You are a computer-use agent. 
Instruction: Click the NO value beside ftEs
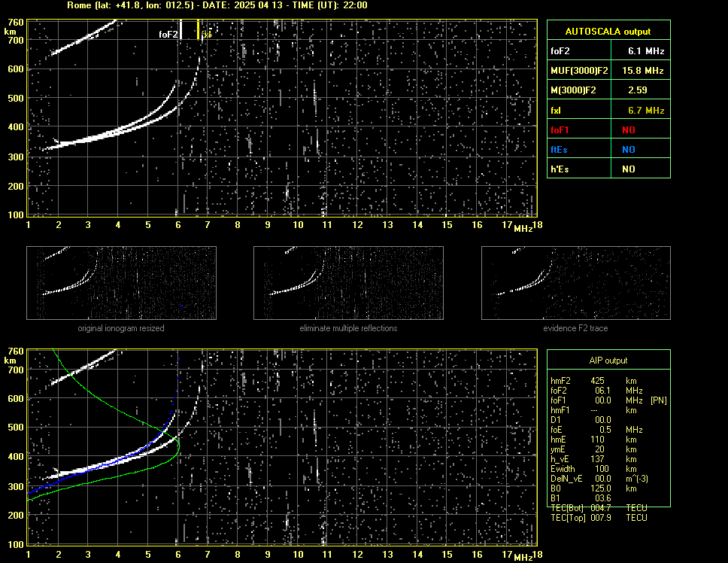pos(629,150)
